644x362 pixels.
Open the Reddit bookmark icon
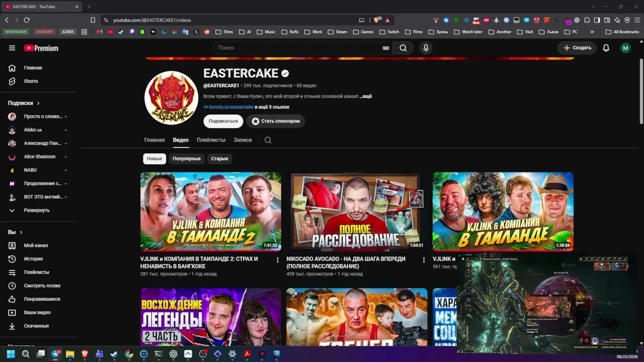pyautogui.click(x=207, y=32)
